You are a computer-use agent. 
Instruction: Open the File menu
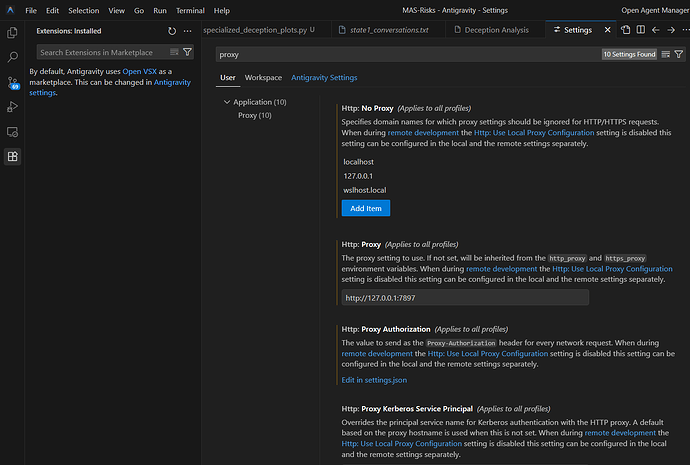tap(31, 10)
